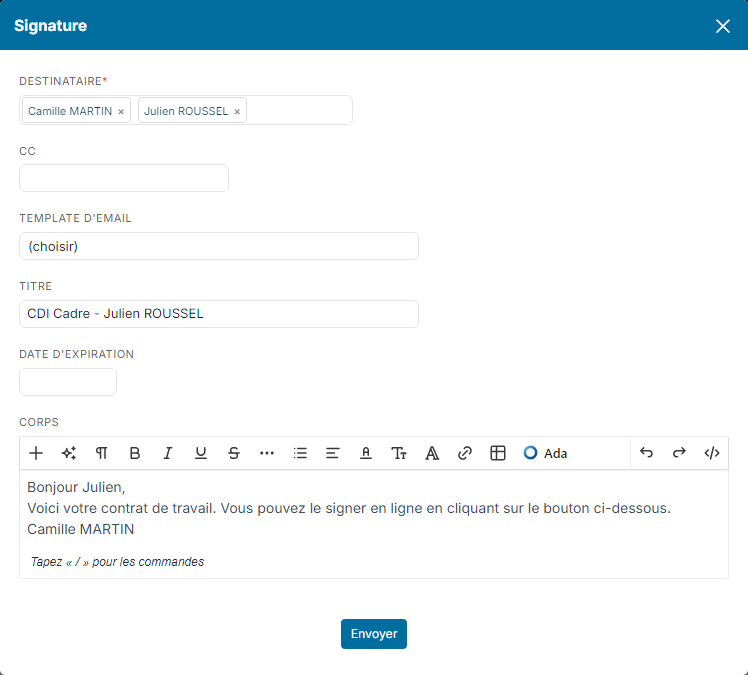Image resolution: width=748 pixels, height=675 pixels.
Task: Open the font family icon
Action: tap(432, 453)
